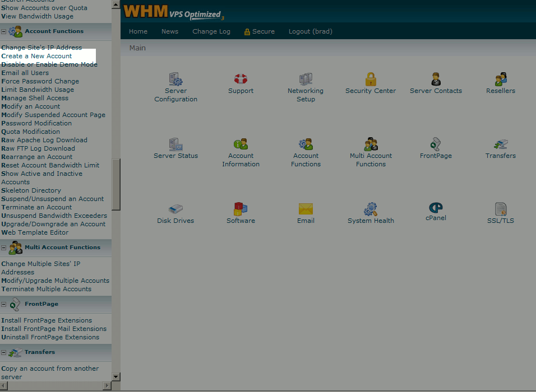The height and width of the screenshot is (392, 536).
Task: Open Upgrade/Downgrade an Account link
Action: point(53,224)
